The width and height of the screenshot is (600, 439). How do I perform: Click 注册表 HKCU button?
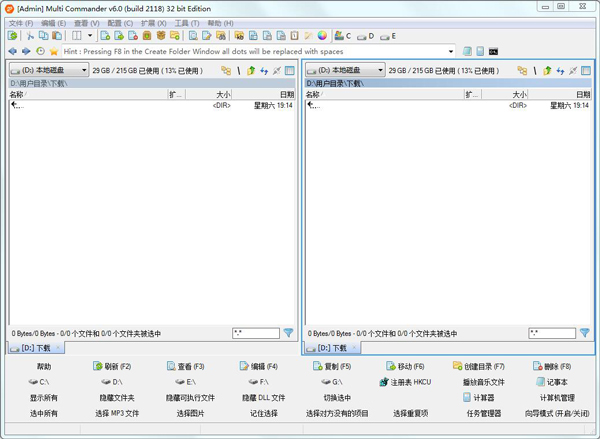tap(405, 382)
